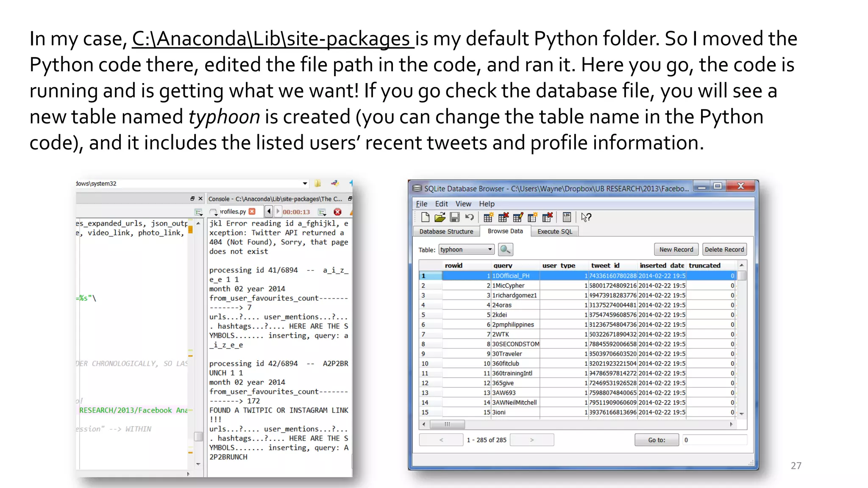Open the SQL Log window icon
Screen dimensions: 868x488
(567, 217)
